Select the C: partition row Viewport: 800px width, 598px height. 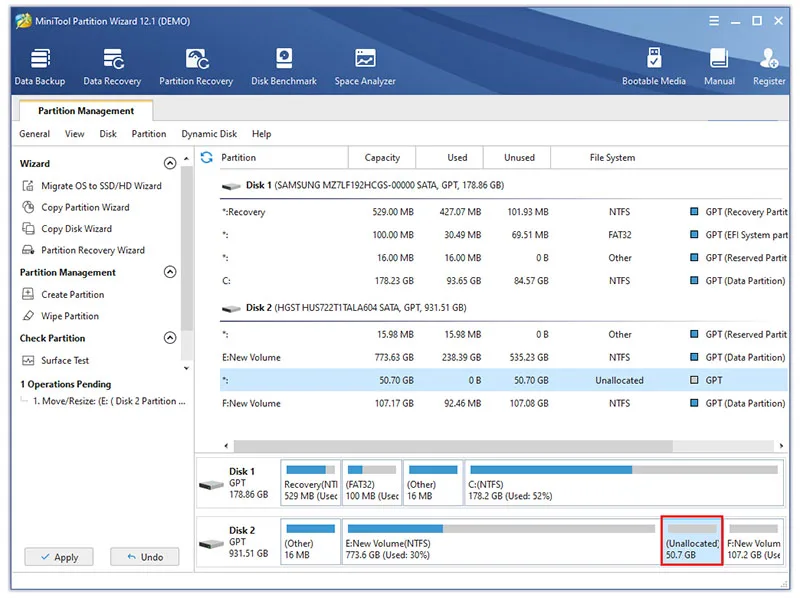(x=503, y=281)
